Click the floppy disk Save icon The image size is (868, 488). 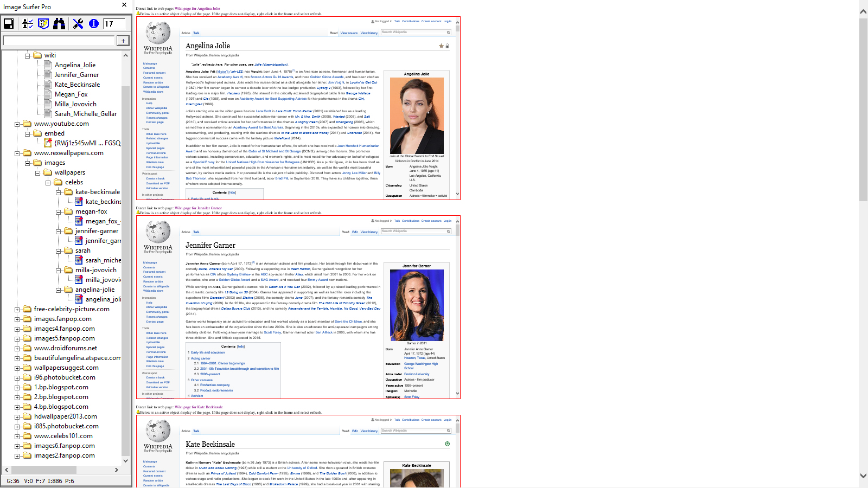pyautogui.click(x=9, y=23)
